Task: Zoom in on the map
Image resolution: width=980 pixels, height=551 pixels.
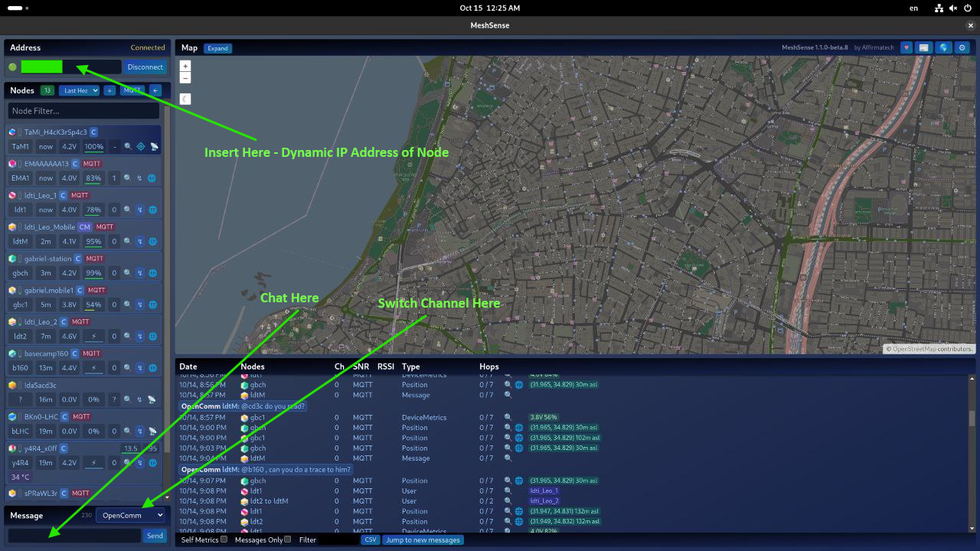Action: [185, 67]
